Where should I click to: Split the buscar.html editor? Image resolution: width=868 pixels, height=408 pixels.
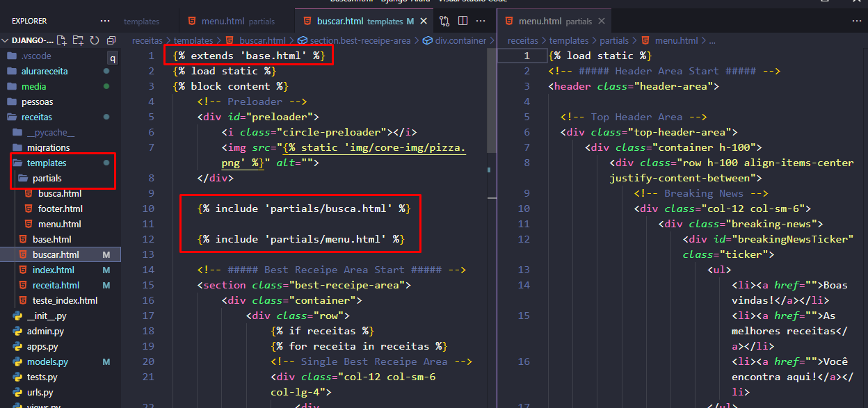point(463,21)
